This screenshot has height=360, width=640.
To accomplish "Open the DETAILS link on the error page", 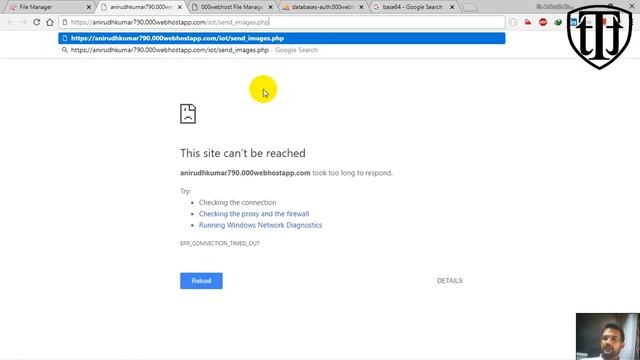I will (x=449, y=281).
